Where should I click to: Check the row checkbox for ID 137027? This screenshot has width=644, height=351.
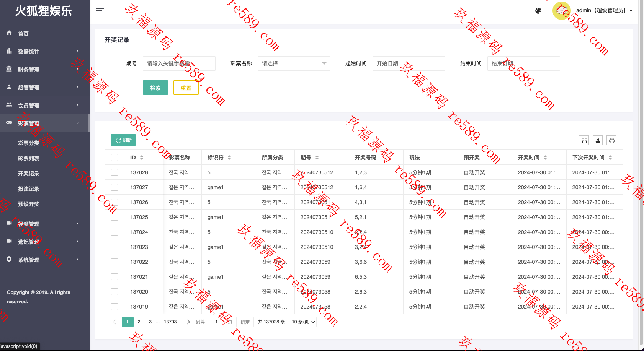tap(114, 187)
